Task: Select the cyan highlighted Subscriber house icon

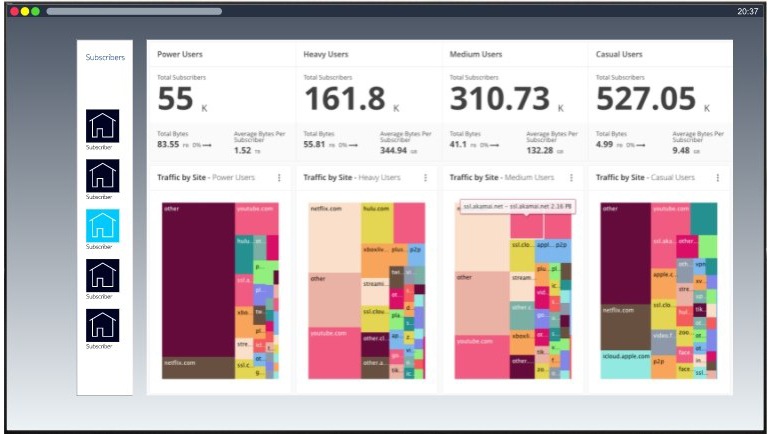Action: pyautogui.click(x=103, y=226)
